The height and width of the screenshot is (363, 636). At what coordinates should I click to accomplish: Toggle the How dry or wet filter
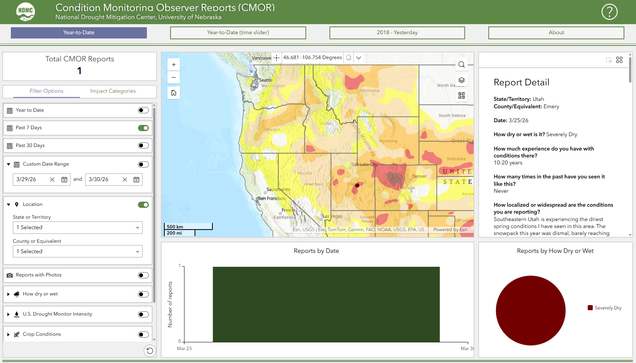coord(143,294)
